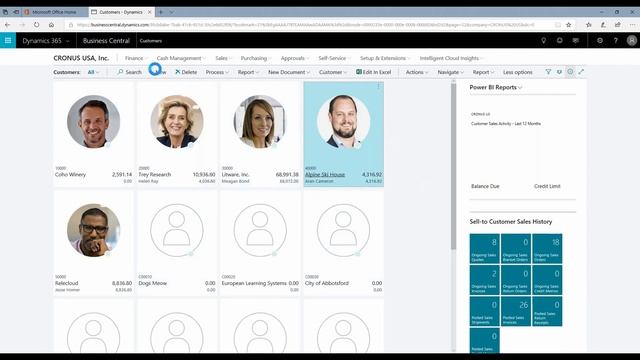
Task: Click the bookmark icon beside the filter
Action: [x=559, y=72]
